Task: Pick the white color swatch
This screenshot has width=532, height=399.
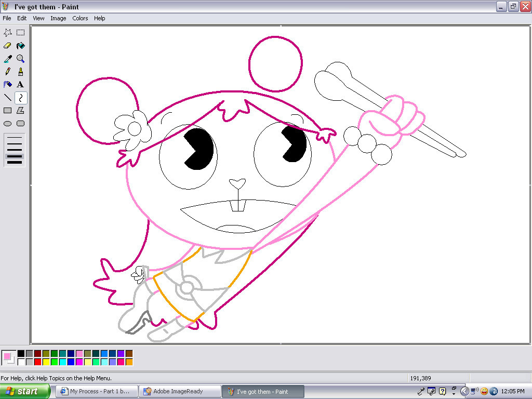Action: (x=21, y=362)
